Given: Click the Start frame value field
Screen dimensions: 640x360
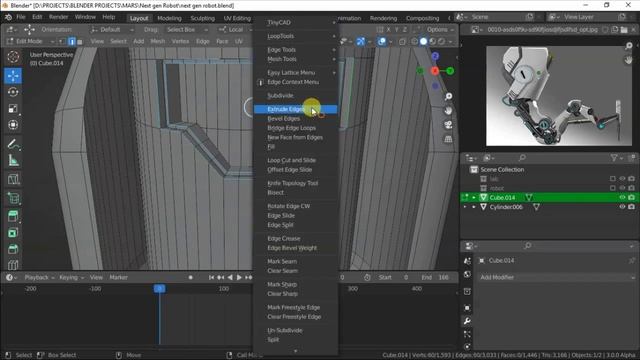Looking at the screenshot, I should pyautogui.click(x=393, y=278).
